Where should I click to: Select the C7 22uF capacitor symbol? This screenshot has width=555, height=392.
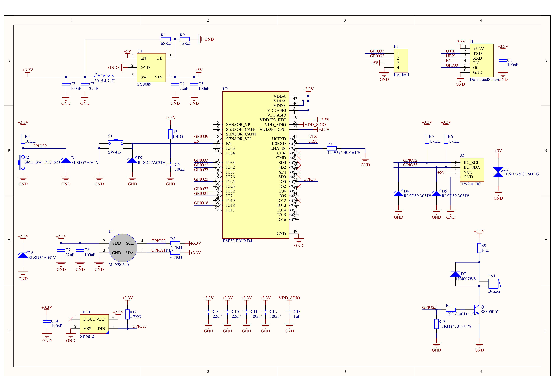[x=61, y=250]
